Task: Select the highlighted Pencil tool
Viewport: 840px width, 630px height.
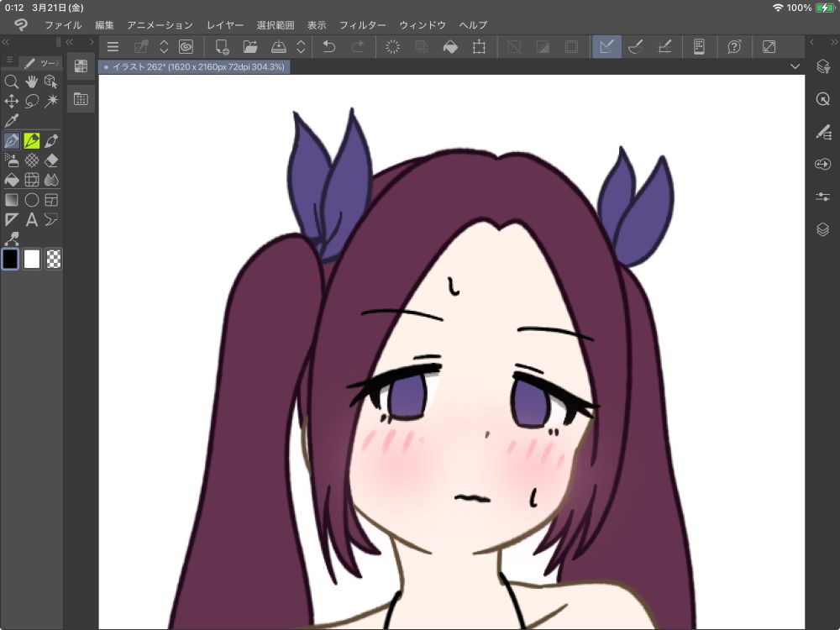Action: [x=32, y=141]
